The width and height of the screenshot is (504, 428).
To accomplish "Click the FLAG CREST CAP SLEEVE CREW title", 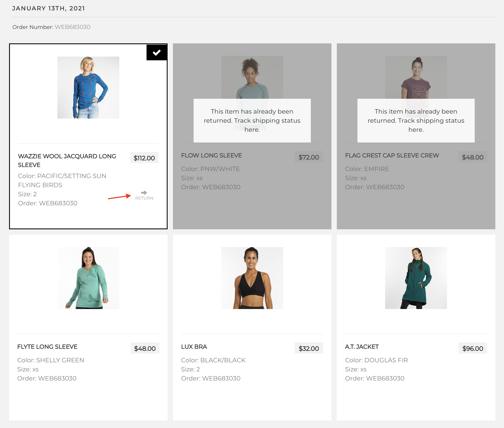I will point(392,156).
